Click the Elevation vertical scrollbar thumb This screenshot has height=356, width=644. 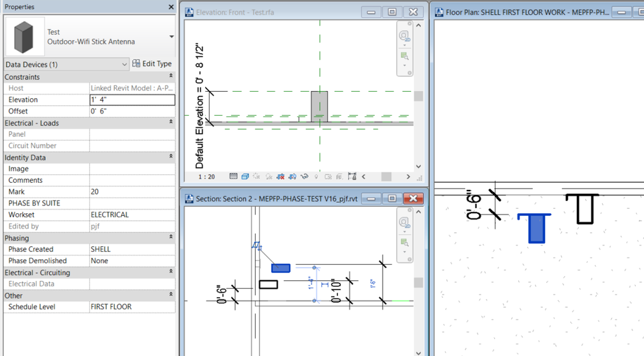click(x=418, y=96)
